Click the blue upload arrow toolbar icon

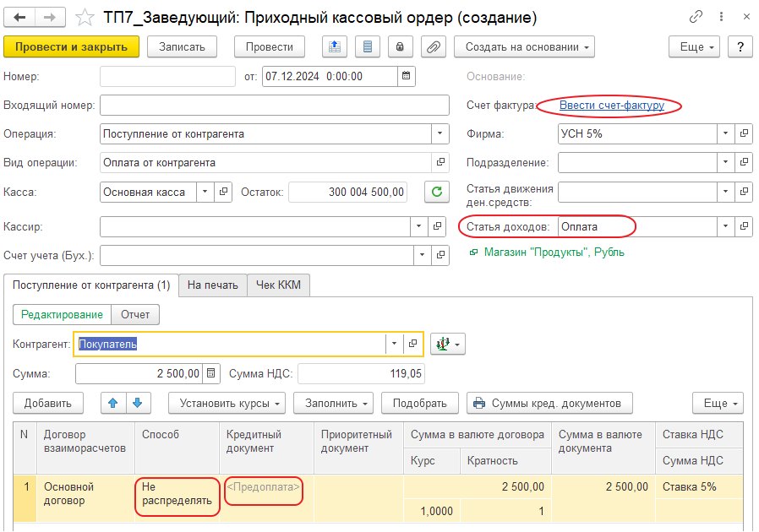pos(335,47)
